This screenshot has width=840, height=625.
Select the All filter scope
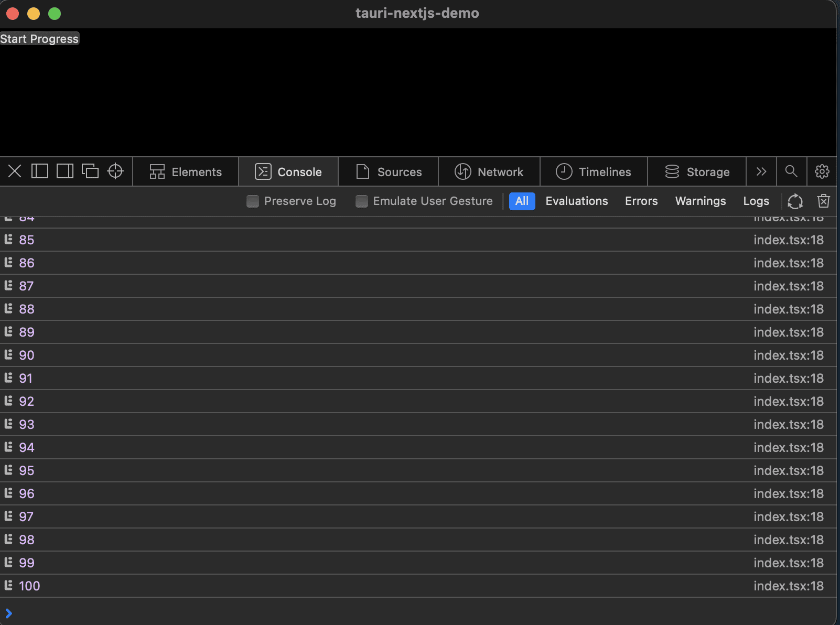522,201
